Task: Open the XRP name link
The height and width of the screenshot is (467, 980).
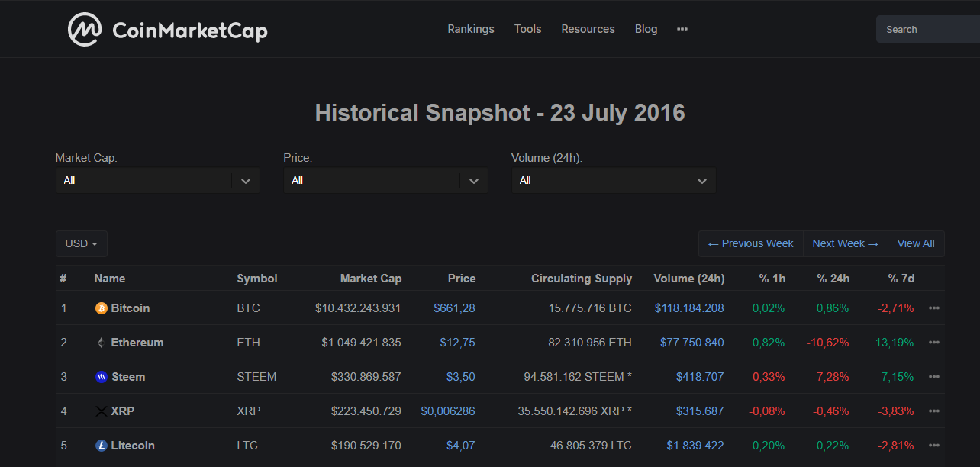Action: [123, 411]
